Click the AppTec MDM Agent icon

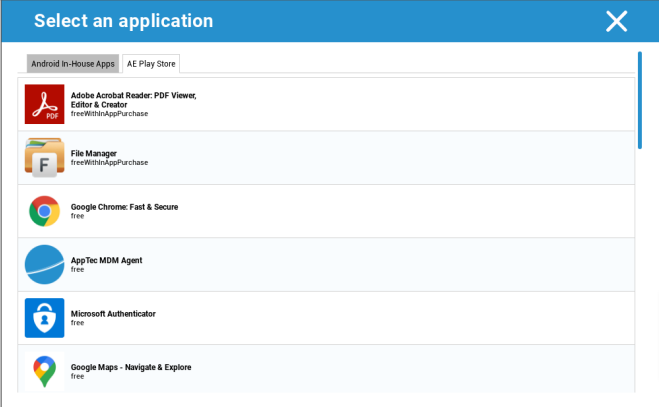44,264
